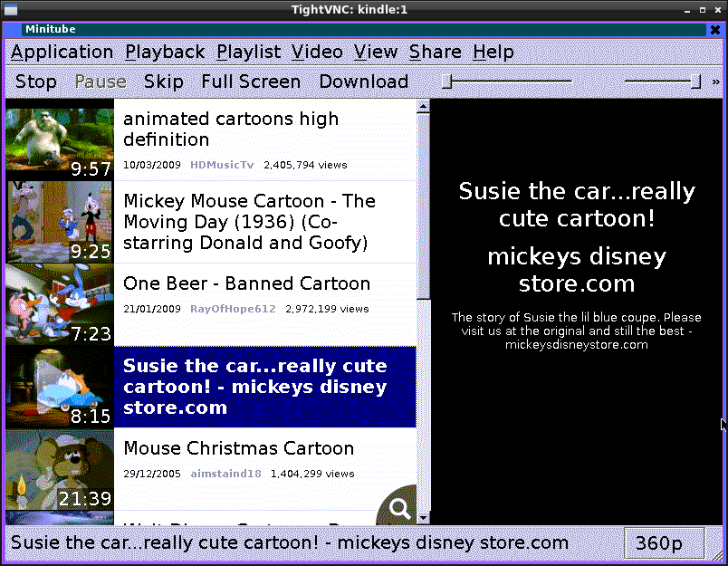Open the View menu

[x=375, y=53]
